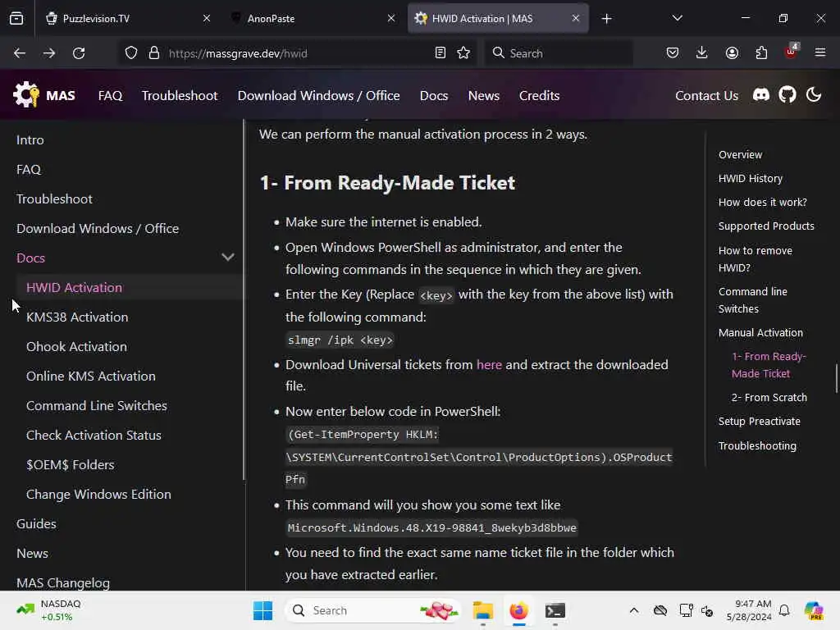The height and width of the screenshot is (630, 840).
Task: Reload the current page
Action: click(x=79, y=53)
